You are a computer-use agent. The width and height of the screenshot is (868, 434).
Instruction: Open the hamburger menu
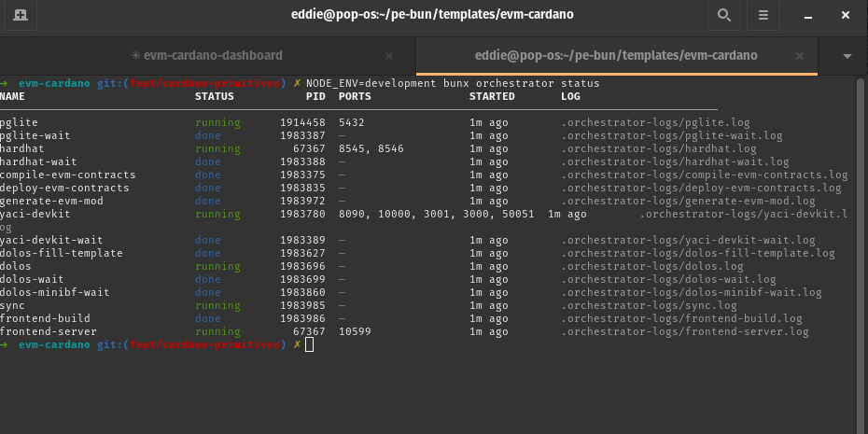point(763,15)
